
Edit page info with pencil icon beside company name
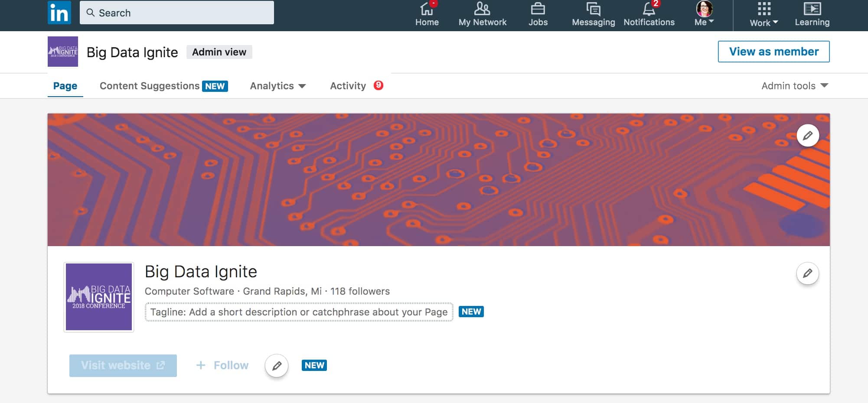point(808,273)
